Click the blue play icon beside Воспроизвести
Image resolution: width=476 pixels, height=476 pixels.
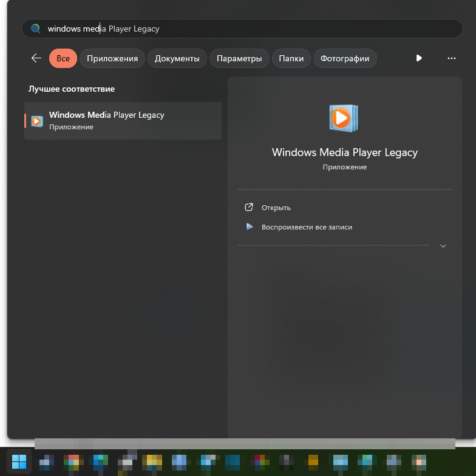pos(249,226)
